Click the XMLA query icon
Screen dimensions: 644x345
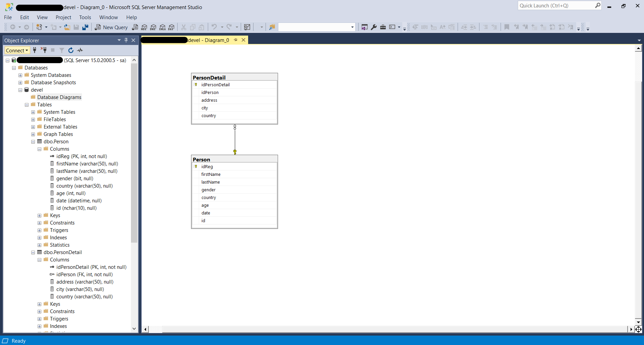click(x=163, y=27)
